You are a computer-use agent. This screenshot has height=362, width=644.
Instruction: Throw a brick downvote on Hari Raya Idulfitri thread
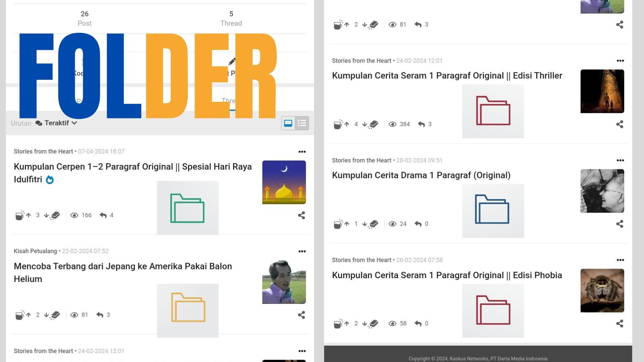click(52, 215)
